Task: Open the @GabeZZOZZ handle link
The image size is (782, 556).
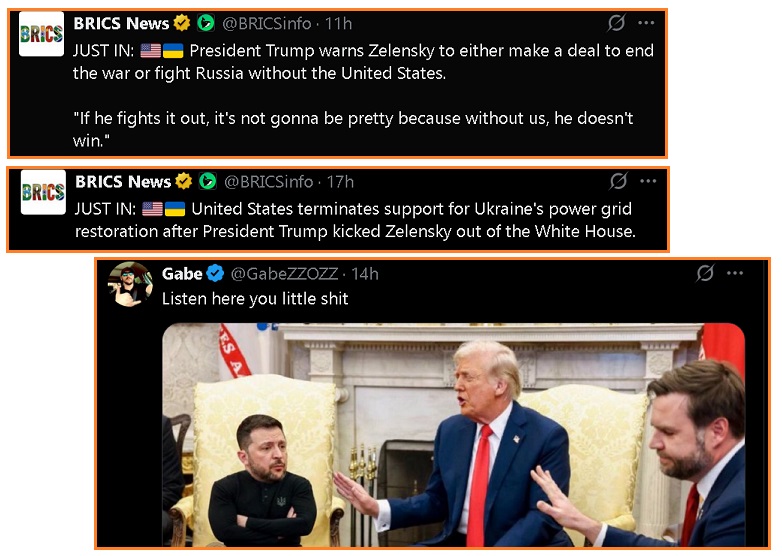Action: pyautogui.click(x=284, y=274)
